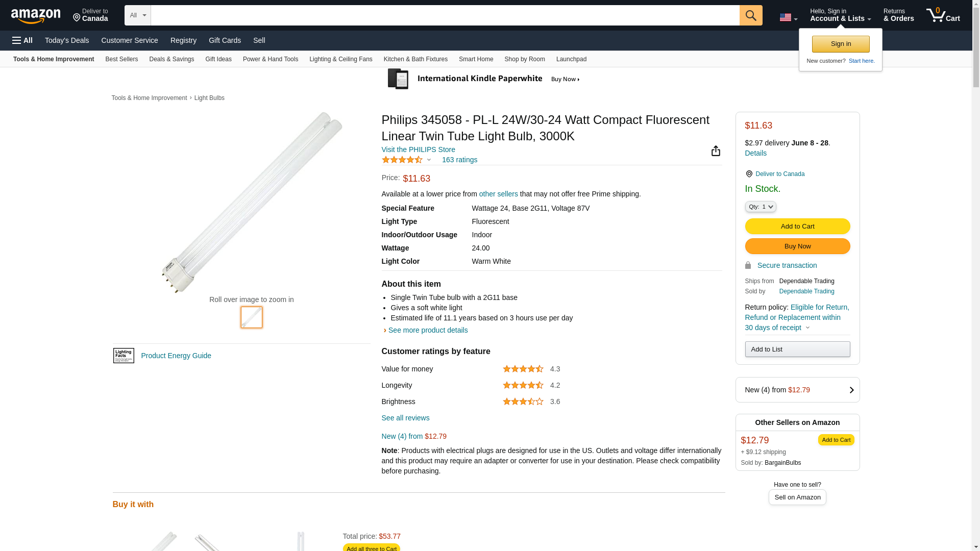This screenshot has width=980, height=551.
Task: Open the search category All dropdown
Action: click(137, 15)
